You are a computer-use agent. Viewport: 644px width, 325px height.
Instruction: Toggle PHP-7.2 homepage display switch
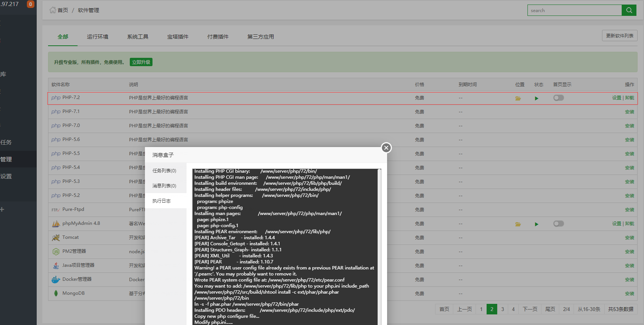558,98
